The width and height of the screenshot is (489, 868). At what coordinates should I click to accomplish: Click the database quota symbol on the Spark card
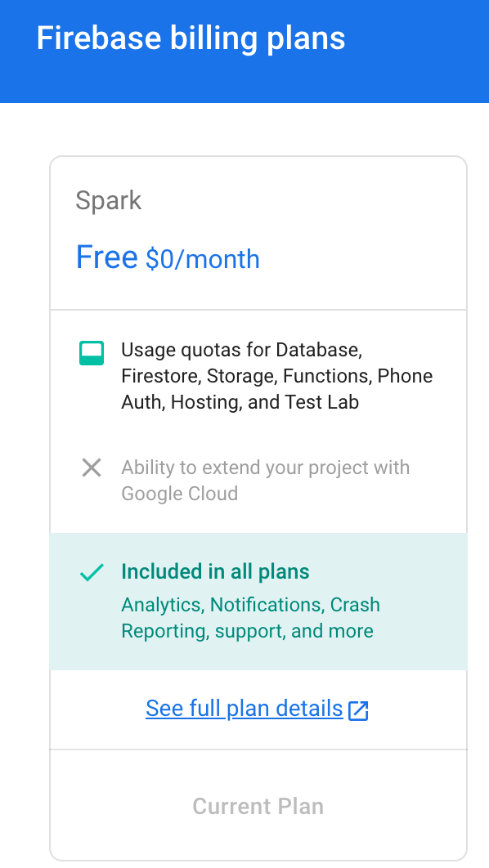[92, 353]
